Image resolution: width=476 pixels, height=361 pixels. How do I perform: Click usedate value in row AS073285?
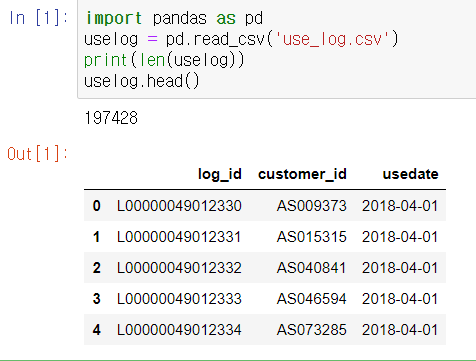[x=400, y=330]
